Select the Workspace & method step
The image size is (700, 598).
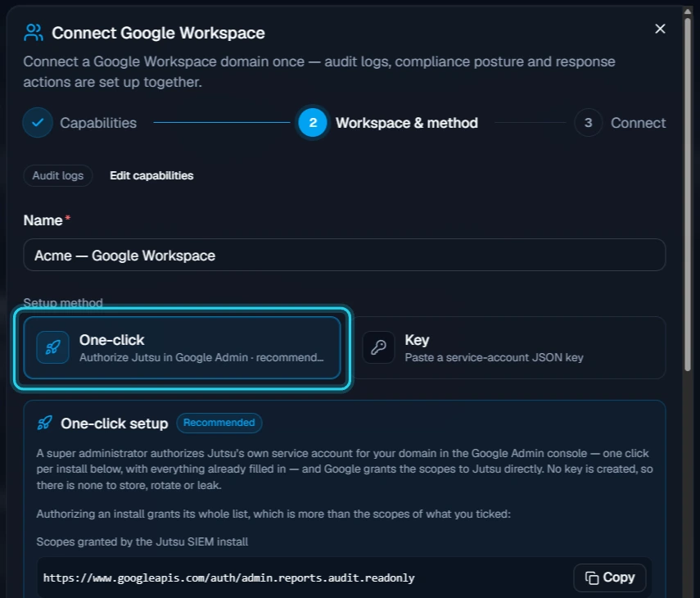click(388, 123)
